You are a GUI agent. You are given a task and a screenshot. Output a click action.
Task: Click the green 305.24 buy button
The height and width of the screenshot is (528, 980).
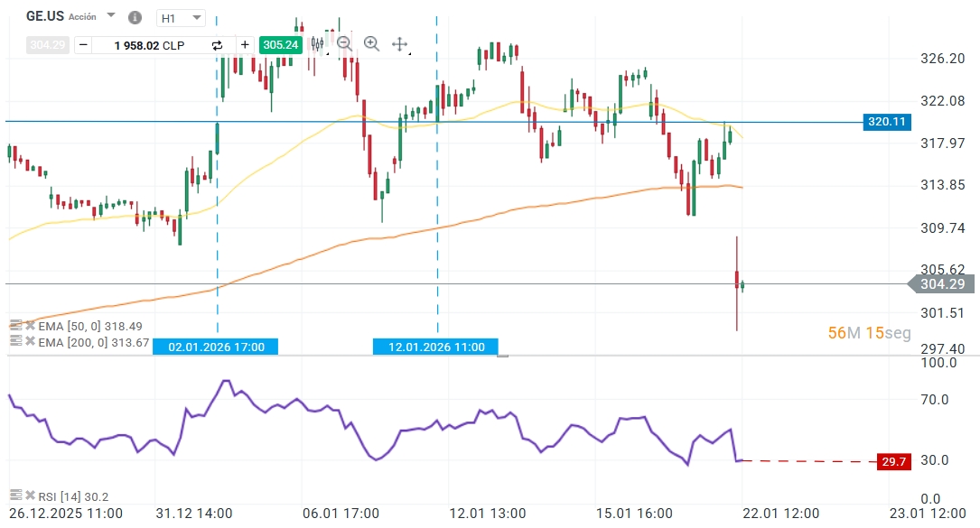click(x=280, y=44)
